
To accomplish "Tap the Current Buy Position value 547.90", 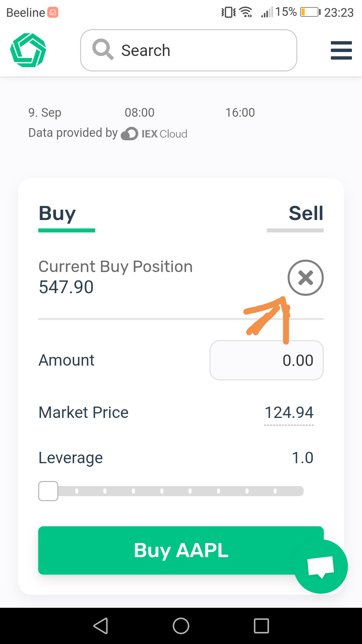I will [x=66, y=287].
